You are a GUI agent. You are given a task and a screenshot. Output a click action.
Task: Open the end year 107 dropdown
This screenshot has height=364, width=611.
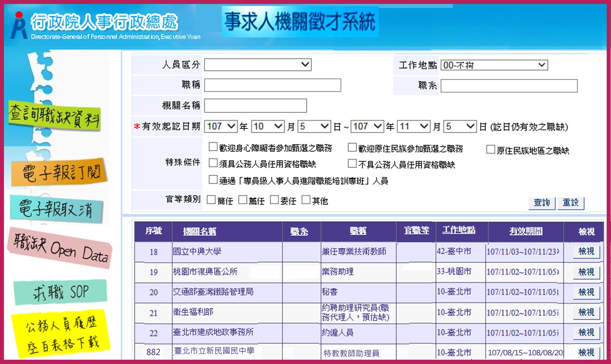(367, 126)
